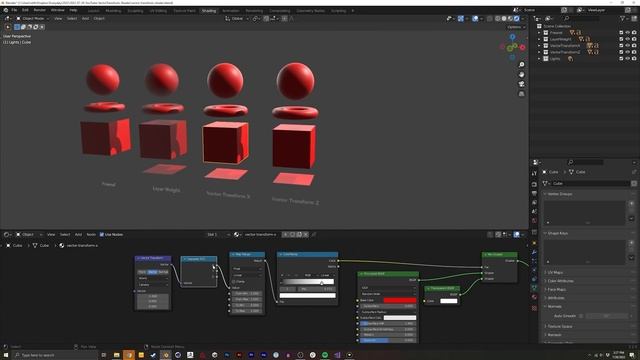Select wireframe viewport shading mode
The height and width of the screenshot is (360, 640).
[498, 18]
